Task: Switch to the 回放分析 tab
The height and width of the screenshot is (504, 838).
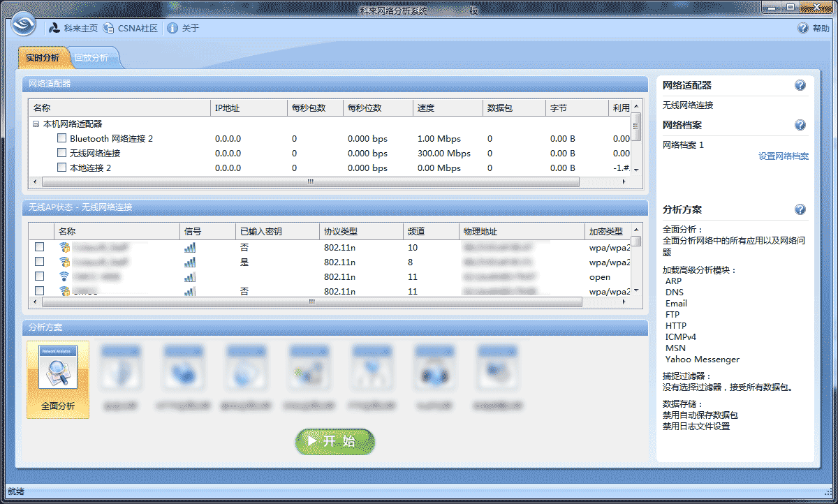Action: point(91,58)
